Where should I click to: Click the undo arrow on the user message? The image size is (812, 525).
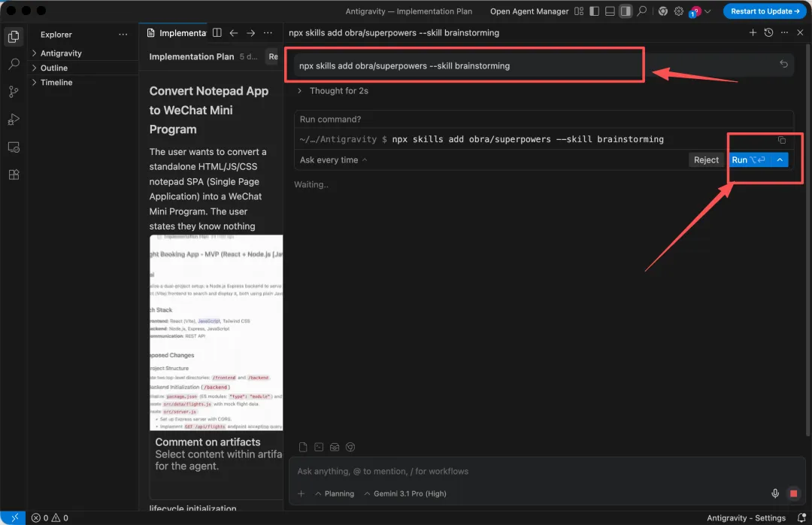[x=783, y=64]
